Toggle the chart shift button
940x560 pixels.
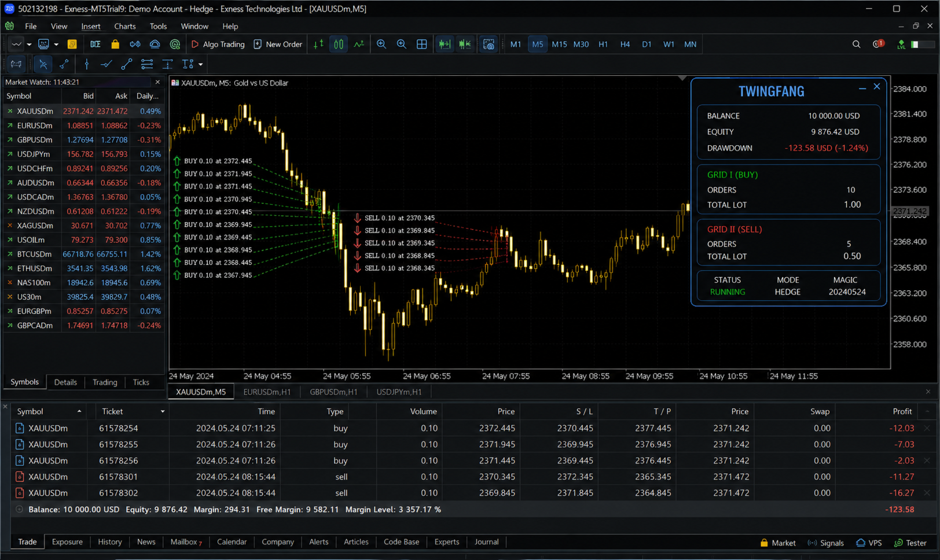click(465, 45)
